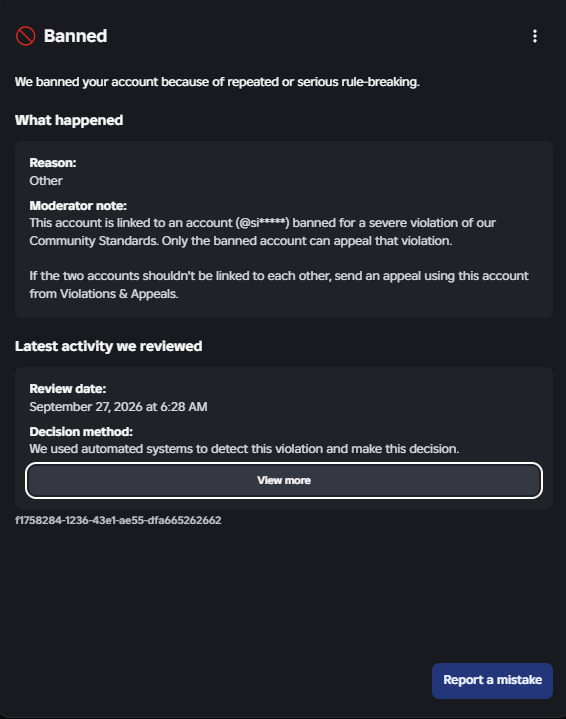566x719 pixels.
Task: Click the Reason label
Action: click(53, 163)
